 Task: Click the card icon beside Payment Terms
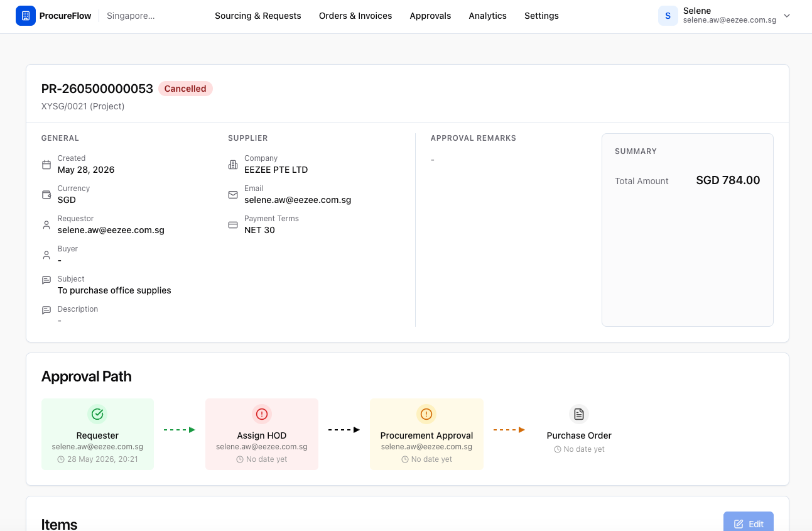233,225
